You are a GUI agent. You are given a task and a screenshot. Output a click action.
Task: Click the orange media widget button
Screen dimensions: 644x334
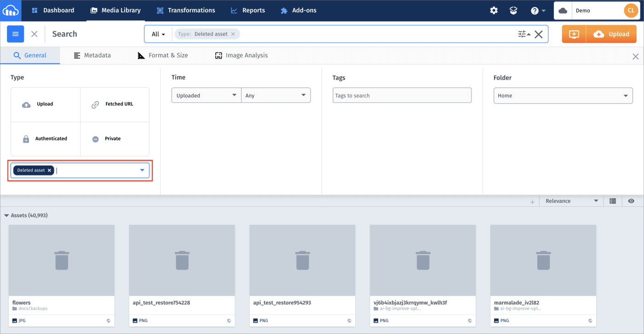[574, 34]
